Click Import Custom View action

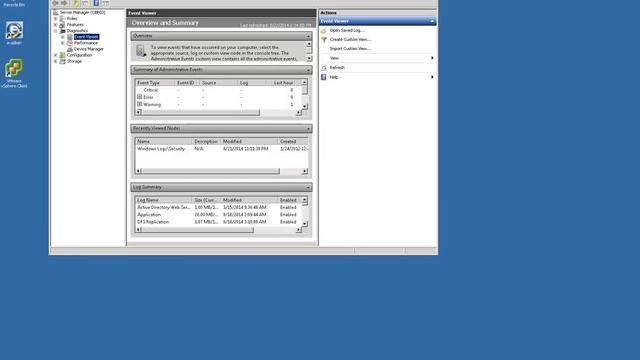350,49
